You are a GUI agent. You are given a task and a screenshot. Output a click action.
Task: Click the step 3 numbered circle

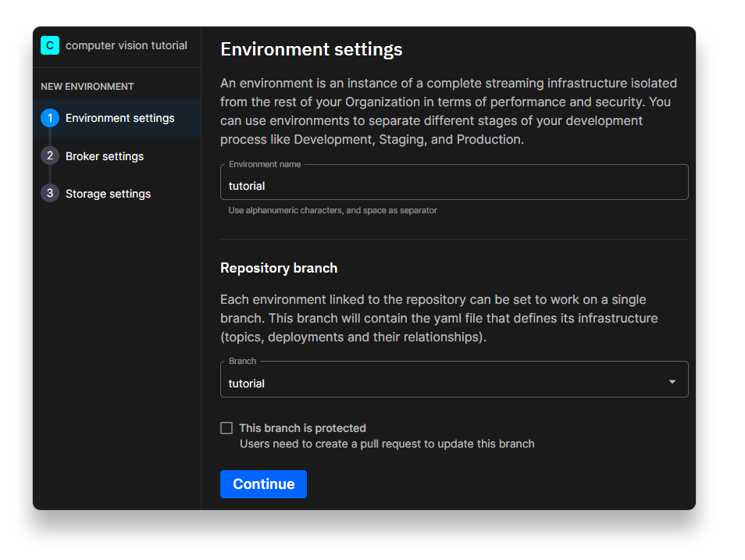click(50, 193)
